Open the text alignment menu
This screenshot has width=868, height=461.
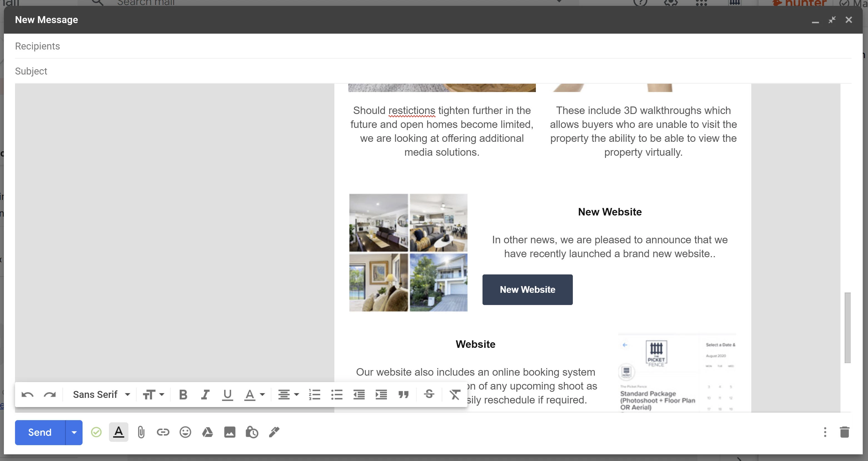288,394
